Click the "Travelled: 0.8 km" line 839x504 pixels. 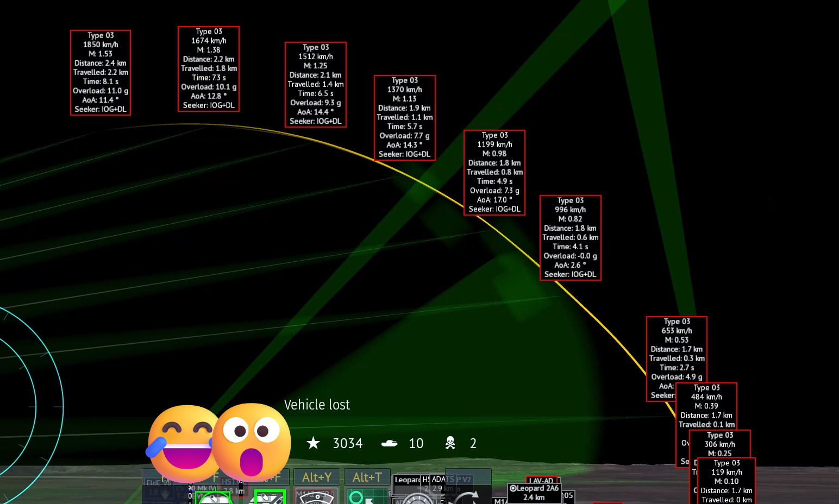tap(494, 172)
